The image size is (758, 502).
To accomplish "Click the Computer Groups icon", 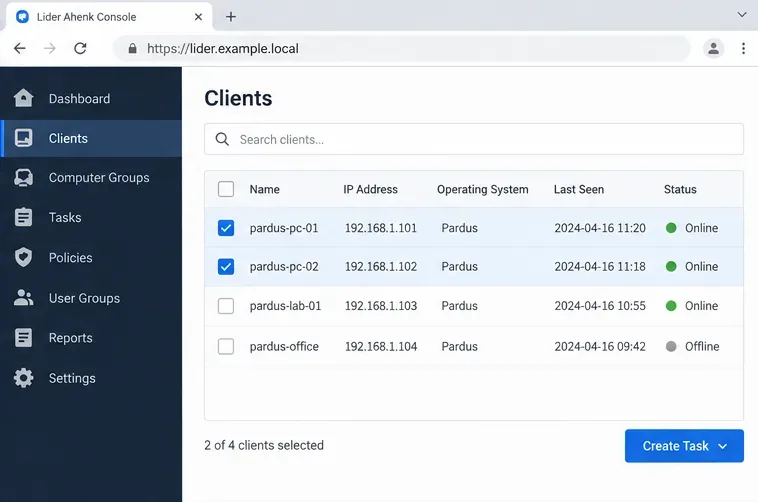I will 23,177.
